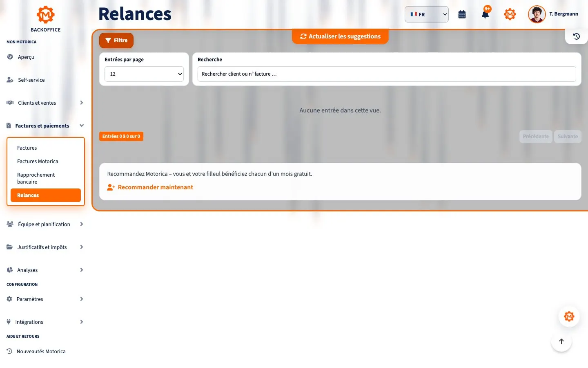Screen dimensions: 588x368
Task: Focus the Recherche client ou facture field
Action: 387,74
